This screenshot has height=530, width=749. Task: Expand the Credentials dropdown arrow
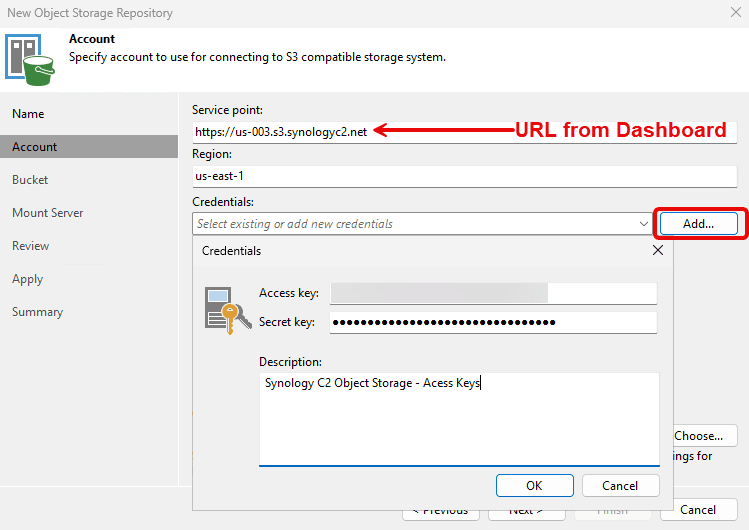(643, 224)
